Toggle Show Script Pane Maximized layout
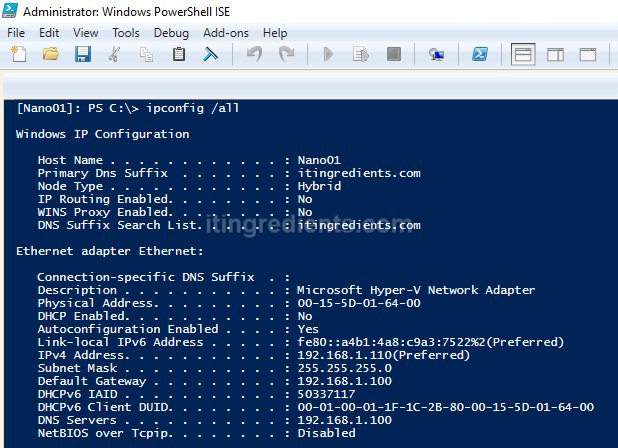Viewport: 618px width, 448px height. tap(589, 55)
